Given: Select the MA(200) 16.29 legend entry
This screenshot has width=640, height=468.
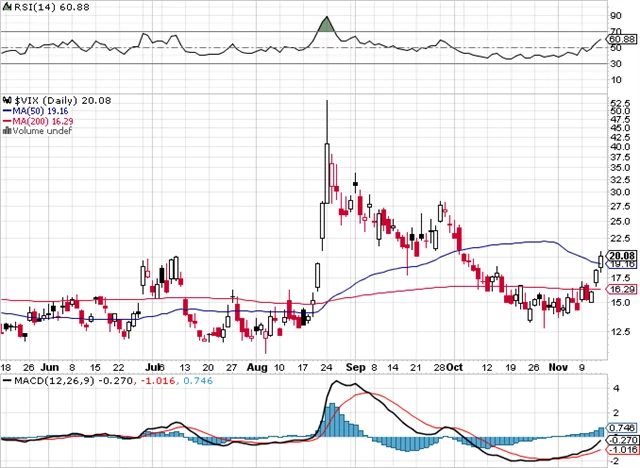Looking at the screenshot, I should (36, 120).
